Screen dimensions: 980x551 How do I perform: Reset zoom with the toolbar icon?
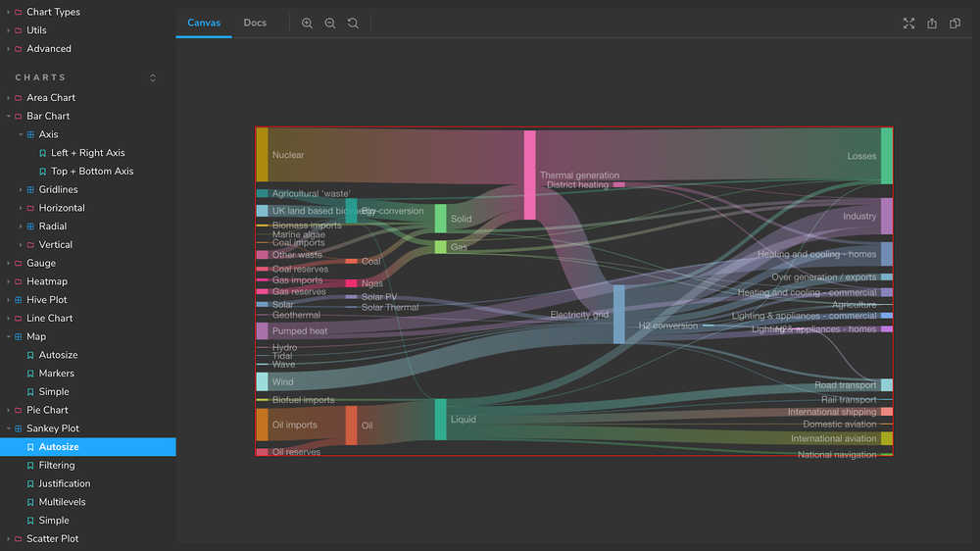coord(353,24)
